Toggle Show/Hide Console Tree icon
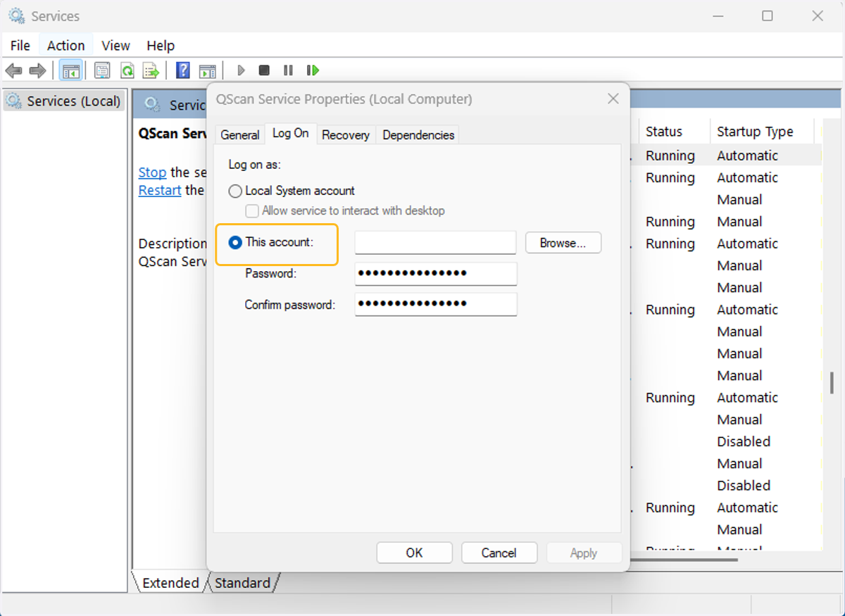Viewport: 845px width, 616px height. (x=71, y=70)
